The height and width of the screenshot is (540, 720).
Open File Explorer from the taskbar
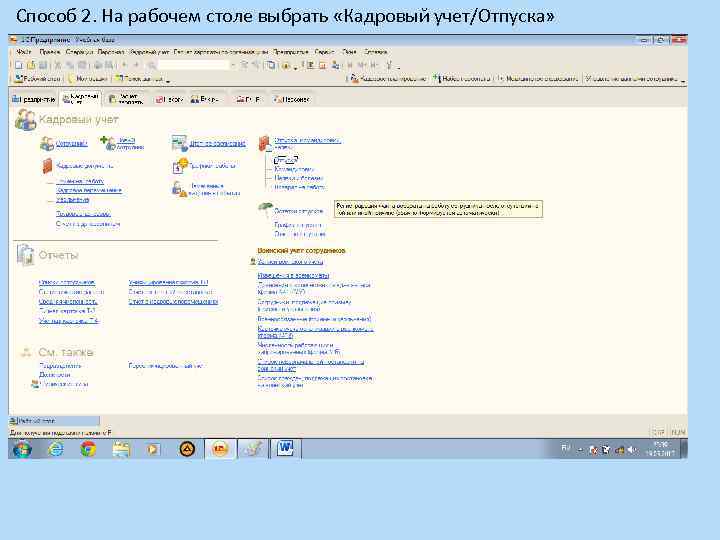(x=122, y=449)
